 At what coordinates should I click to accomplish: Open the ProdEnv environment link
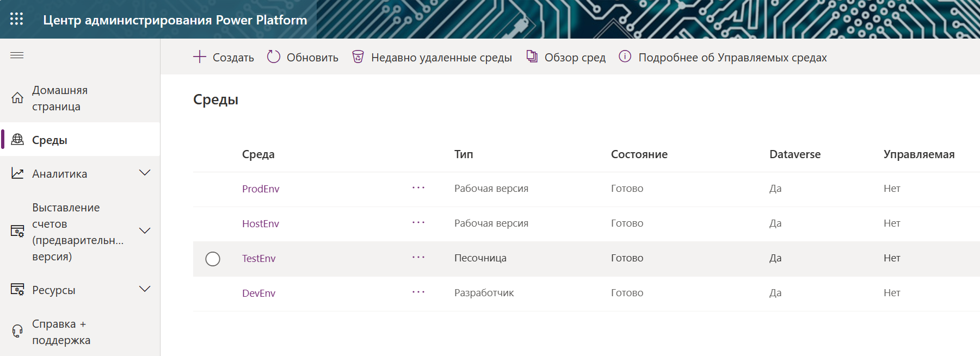pos(261,189)
